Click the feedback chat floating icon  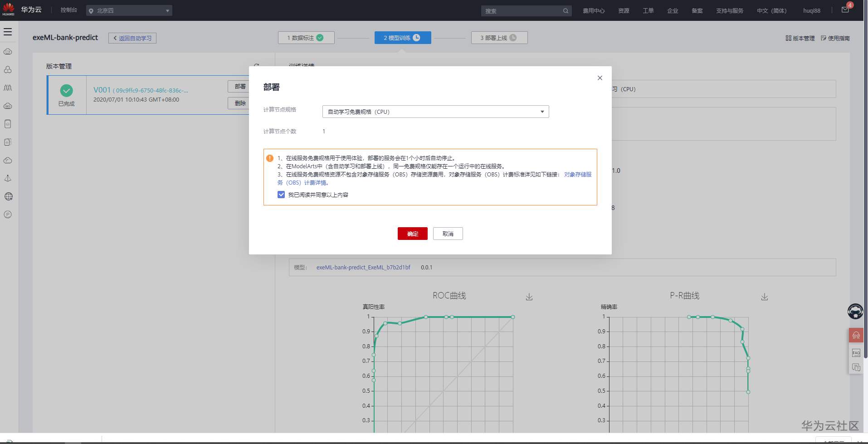click(x=856, y=367)
